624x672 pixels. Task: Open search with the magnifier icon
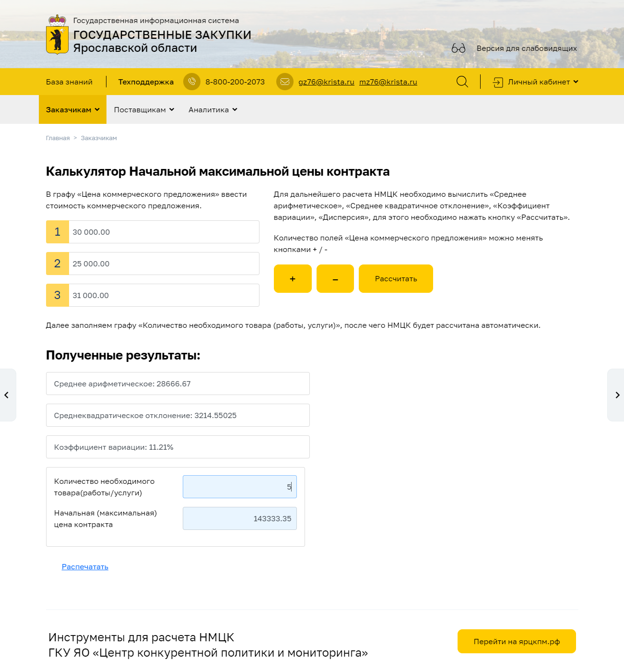[462, 82]
